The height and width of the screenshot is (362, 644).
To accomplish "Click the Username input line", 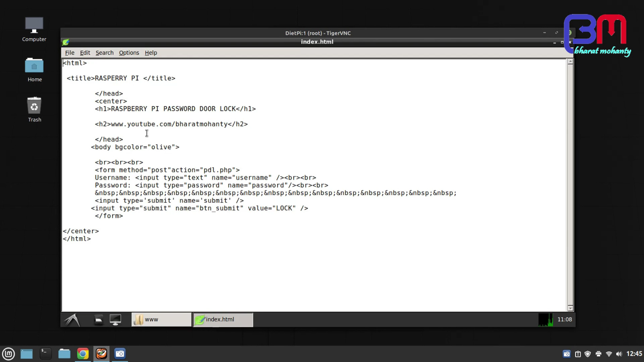I will 206,178.
